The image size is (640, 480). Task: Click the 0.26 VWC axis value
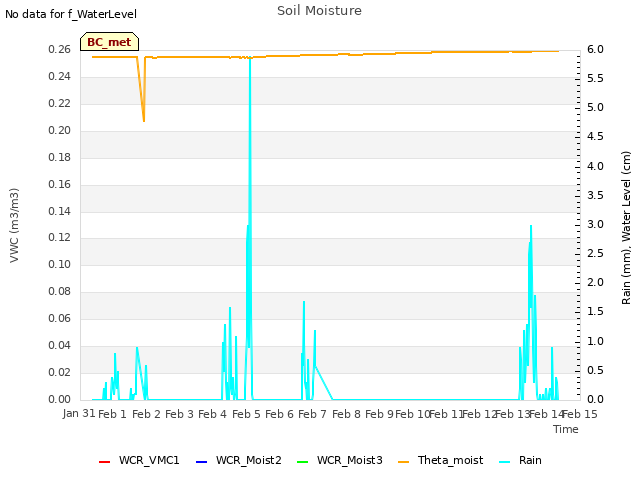pos(59,49)
